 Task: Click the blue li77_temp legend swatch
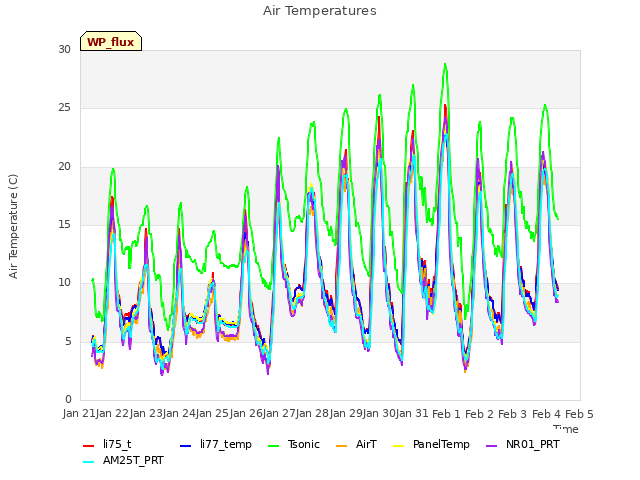(x=186, y=445)
